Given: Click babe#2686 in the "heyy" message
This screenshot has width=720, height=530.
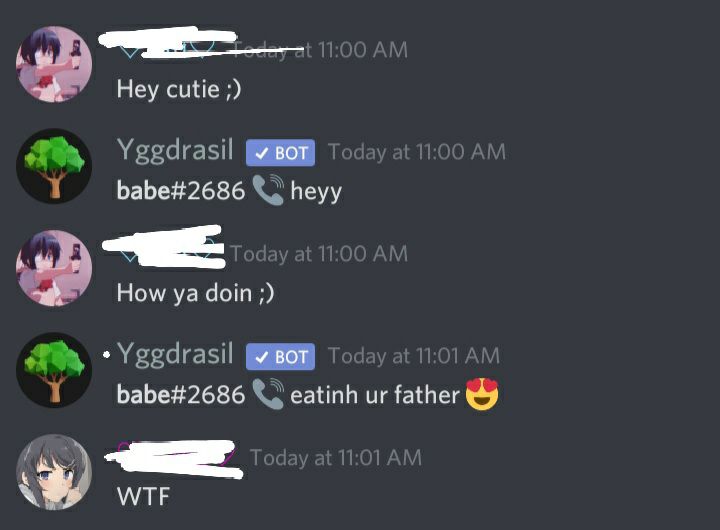Looking at the screenshot, I should (181, 190).
